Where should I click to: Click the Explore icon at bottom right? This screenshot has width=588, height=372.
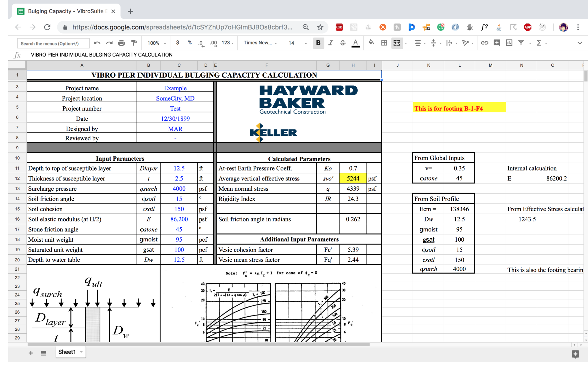tap(575, 354)
